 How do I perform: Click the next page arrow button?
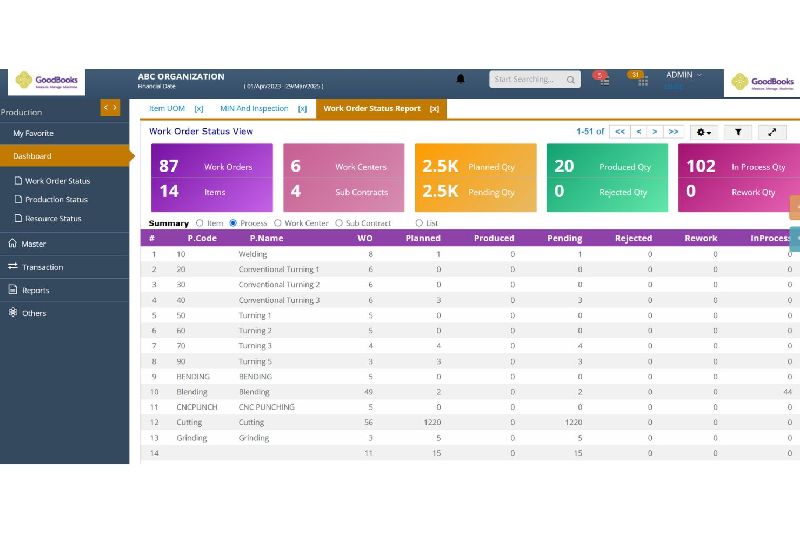pos(655,132)
